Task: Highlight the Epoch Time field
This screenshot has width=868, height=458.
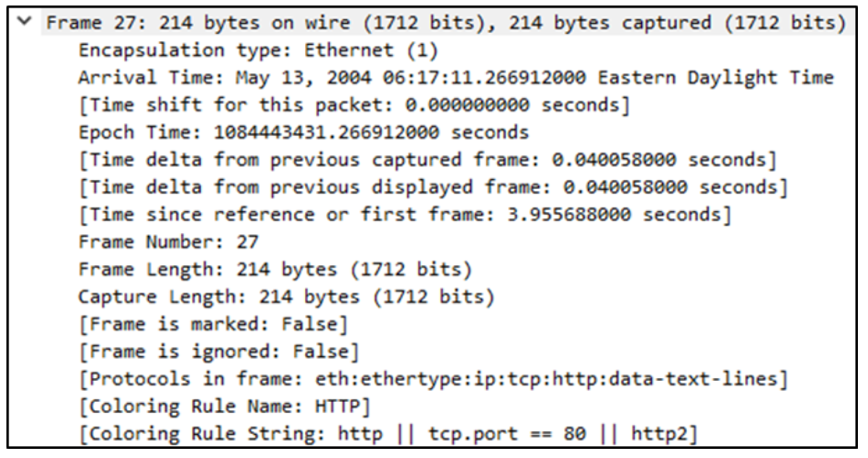Action: click(x=303, y=133)
